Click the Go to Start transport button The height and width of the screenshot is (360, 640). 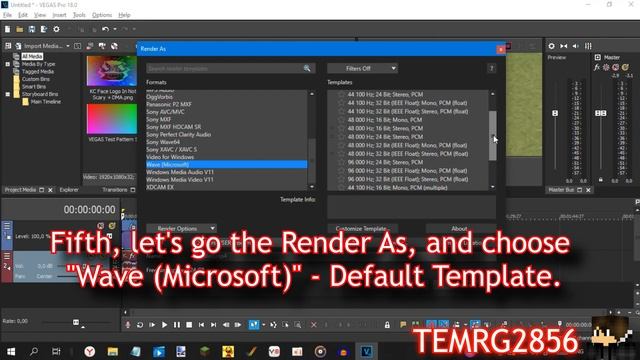pyautogui.click(x=201, y=325)
